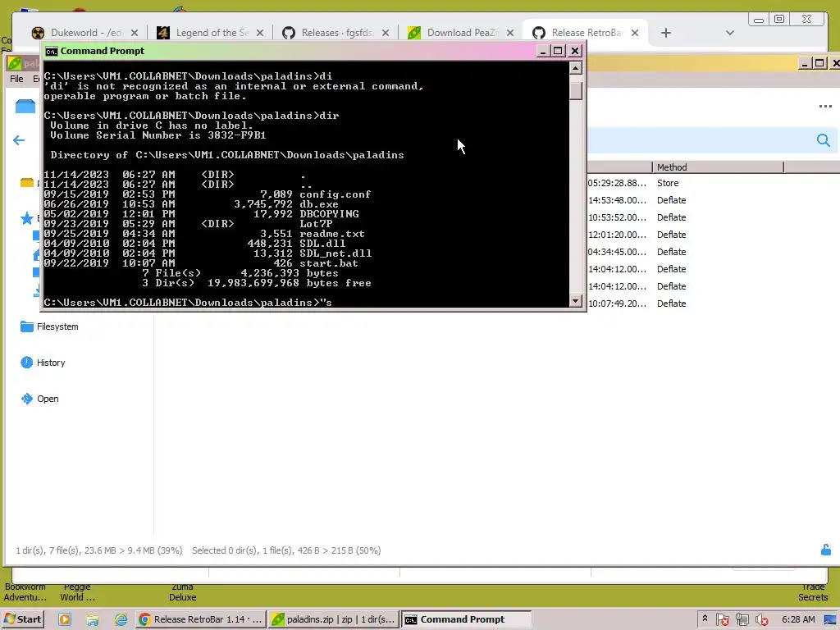Click the PeaZip back navigation arrow
The image size is (840, 630).
pyautogui.click(x=19, y=140)
